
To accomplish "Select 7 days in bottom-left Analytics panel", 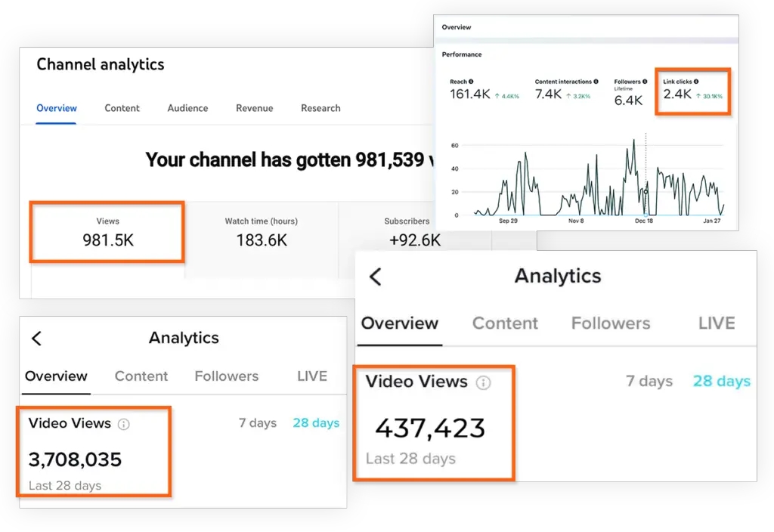I will click(x=258, y=423).
